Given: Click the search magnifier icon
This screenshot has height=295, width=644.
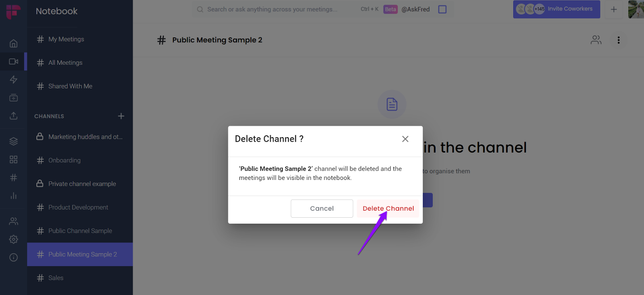Looking at the screenshot, I should pos(200,9).
